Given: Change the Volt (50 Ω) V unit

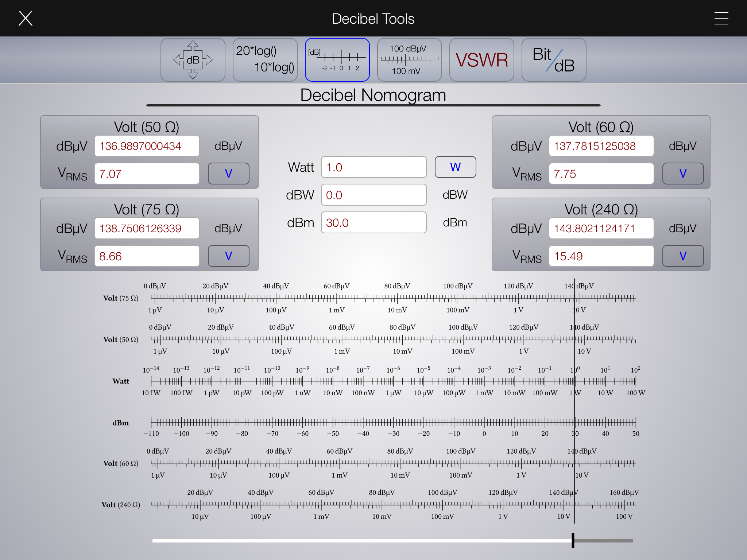Looking at the screenshot, I should click(x=228, y=174).
